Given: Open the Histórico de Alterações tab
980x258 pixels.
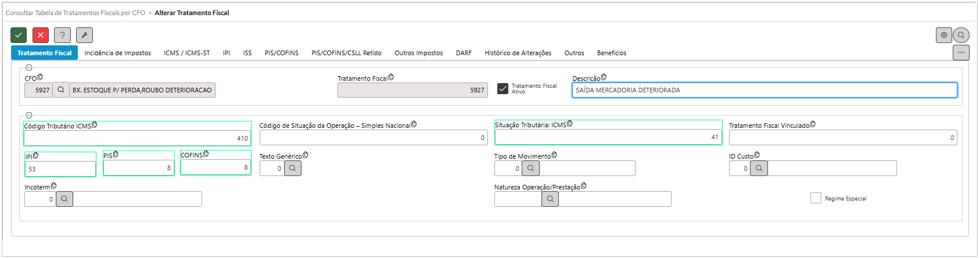Looking at the screenshot, I should coord(518,53).
